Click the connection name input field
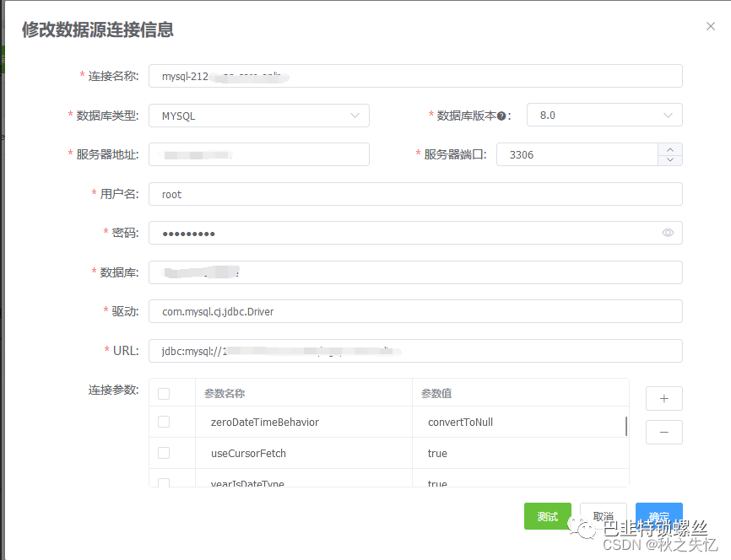Image resolution: width=731 pixels, height=560 pixels. (x=414, y=76)
